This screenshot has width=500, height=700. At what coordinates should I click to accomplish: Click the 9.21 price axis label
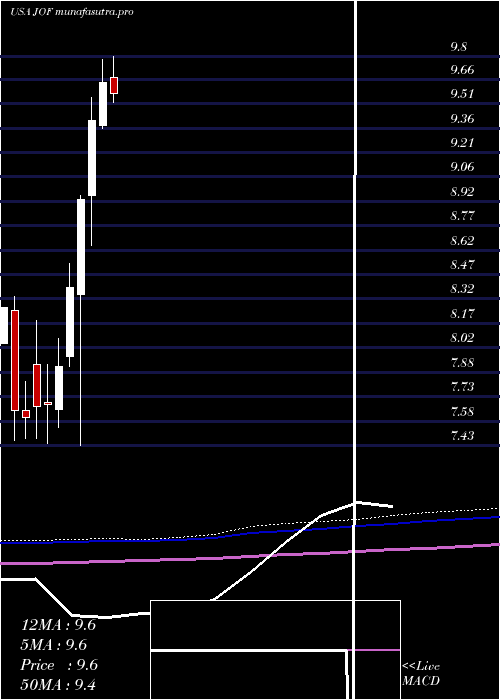click(x=462, y=143)
